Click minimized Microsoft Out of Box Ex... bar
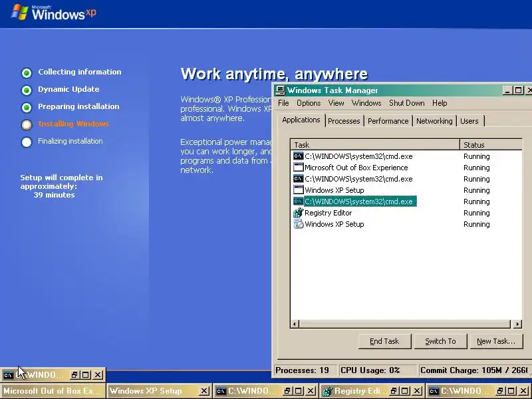The image size is (532, 399). point(53,391)
